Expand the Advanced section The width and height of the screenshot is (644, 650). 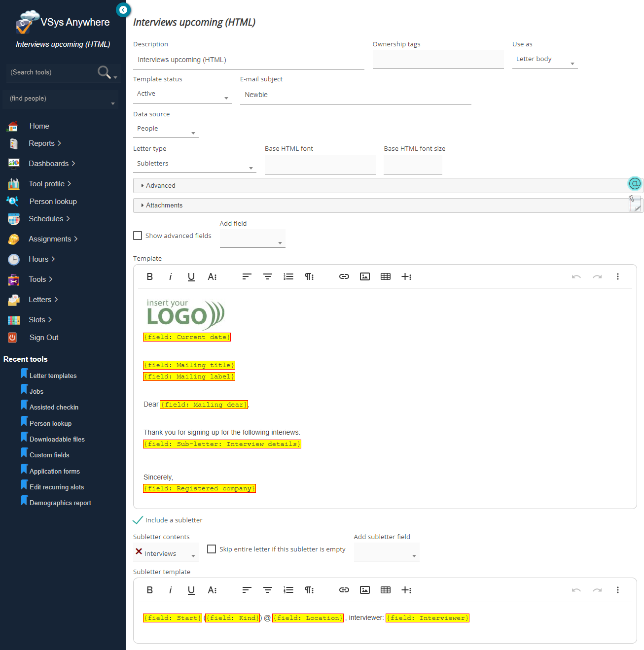[160, 186]
